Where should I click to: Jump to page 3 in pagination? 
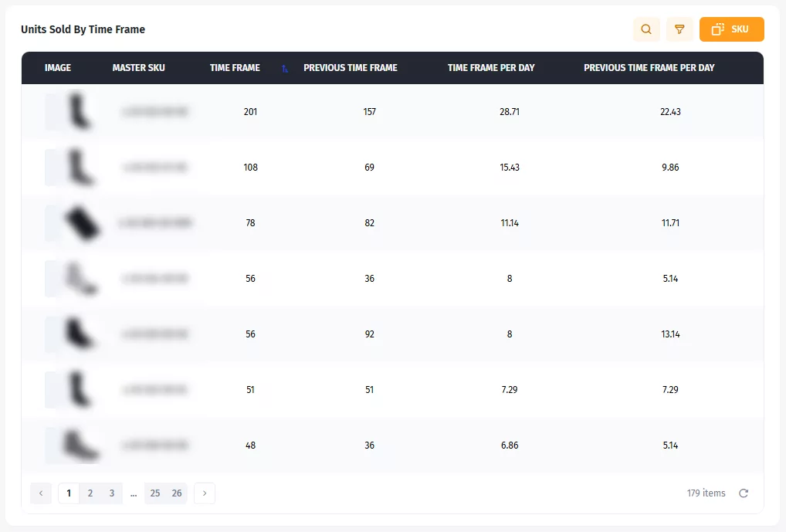(112, 493)
